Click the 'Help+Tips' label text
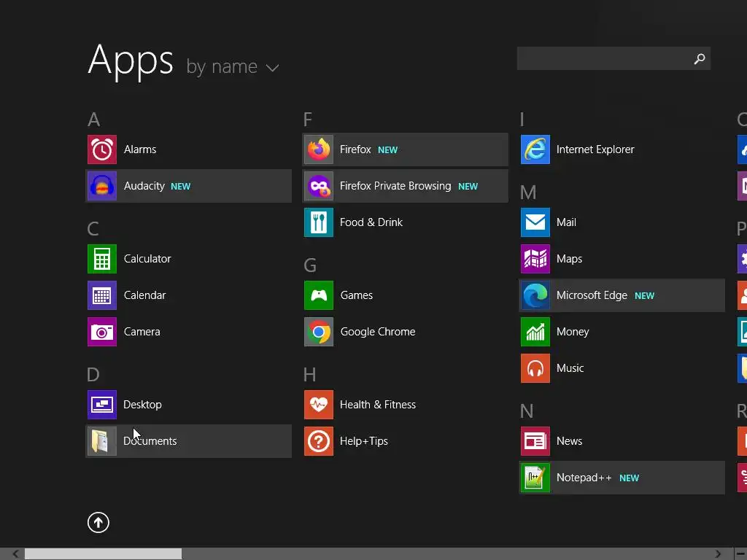Screen dimensions: 747x560 (x=364, y=441)
